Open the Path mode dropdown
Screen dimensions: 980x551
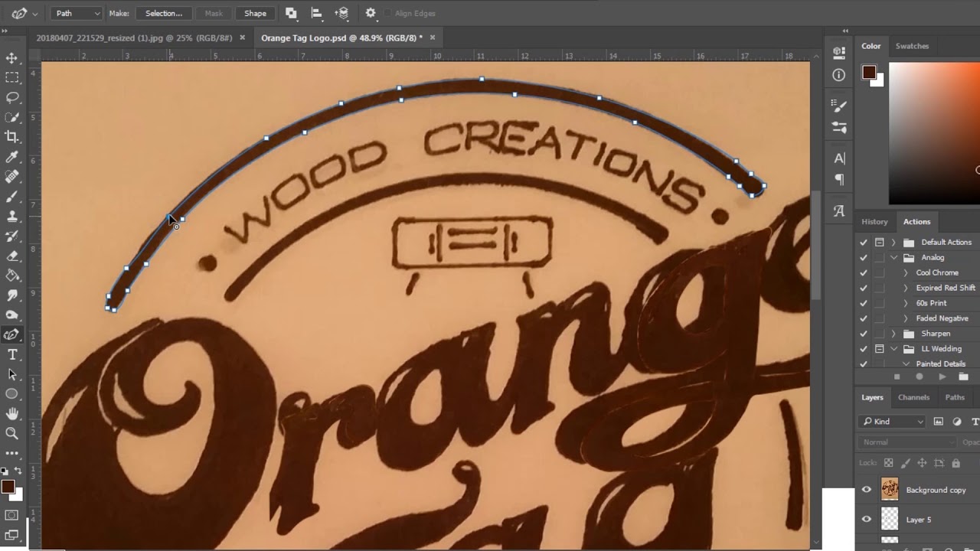[77, 13]
